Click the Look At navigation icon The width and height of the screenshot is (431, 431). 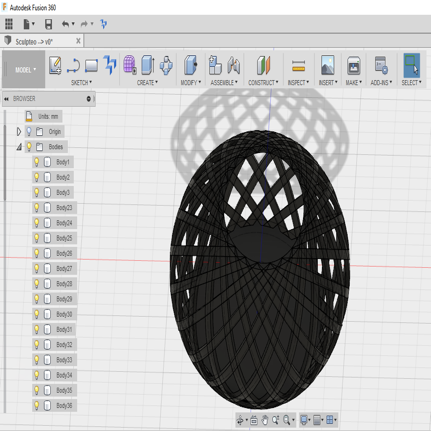(254, 420)
